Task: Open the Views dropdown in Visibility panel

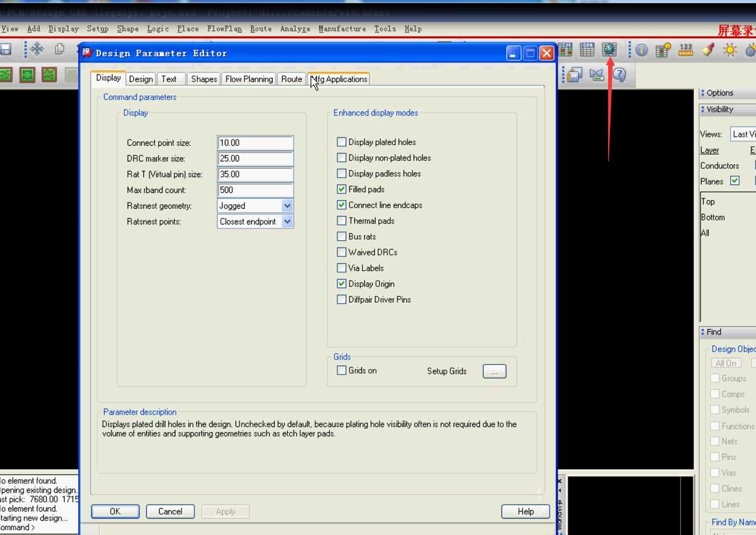Action: (743, 134)
